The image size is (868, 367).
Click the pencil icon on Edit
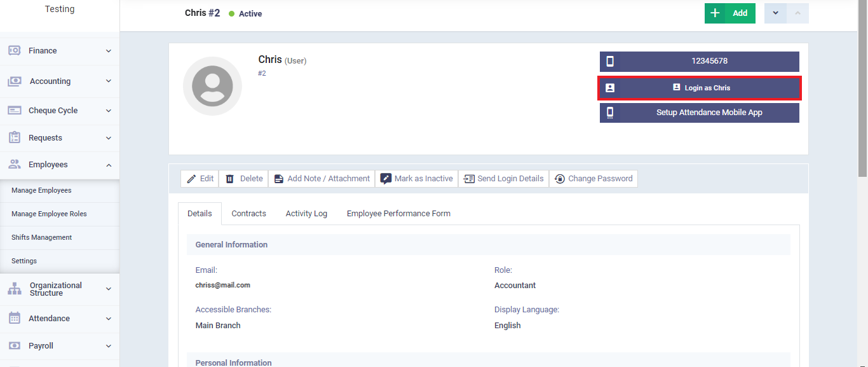[191, 179]
